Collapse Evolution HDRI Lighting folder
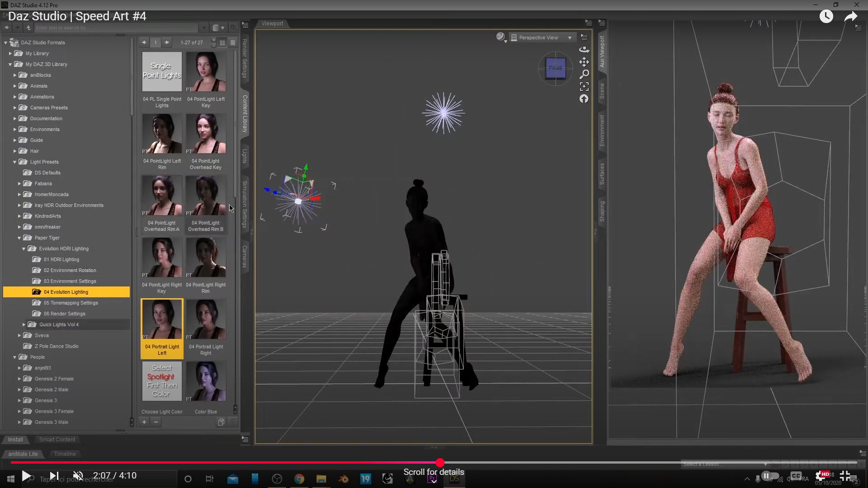 pyautogui.click(x=24, y=249)
